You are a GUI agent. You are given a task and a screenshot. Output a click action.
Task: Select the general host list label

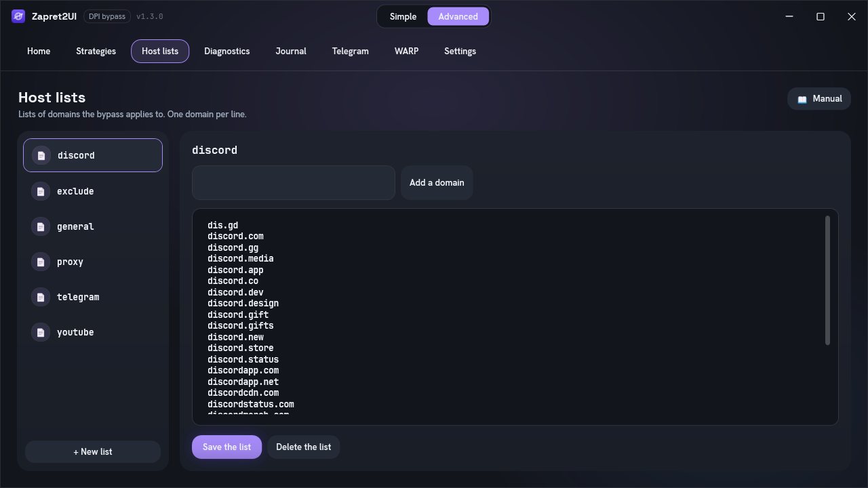(x=75, y=226)
